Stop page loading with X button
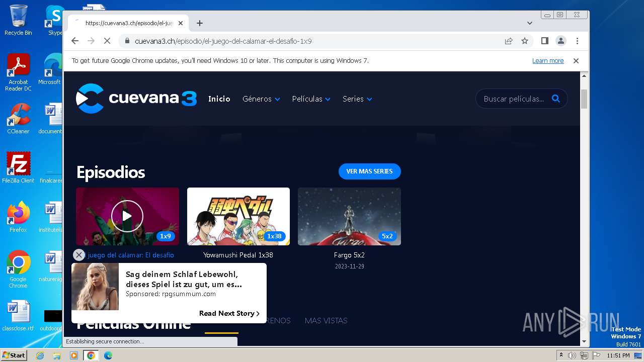 click(x=107, y=41)
